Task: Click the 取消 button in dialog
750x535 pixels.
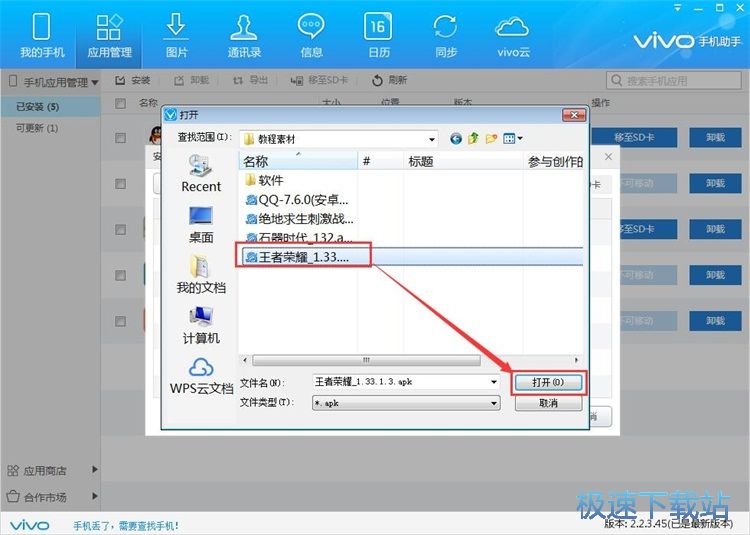Action: pyautogui.click(x=548, y=403)
